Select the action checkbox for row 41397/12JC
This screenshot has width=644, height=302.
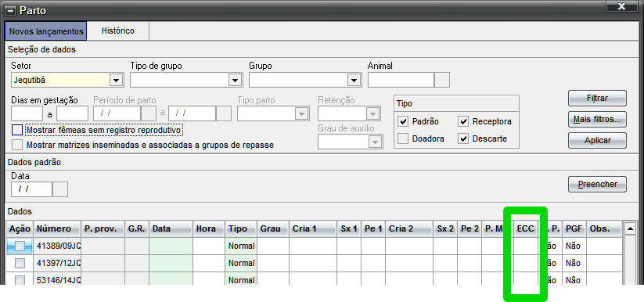(x=20, y=263)
